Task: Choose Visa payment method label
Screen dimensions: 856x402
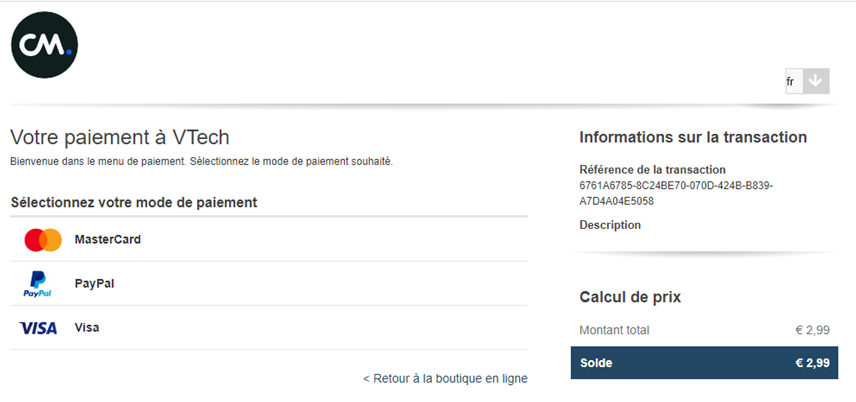Action: click(87, 328)
